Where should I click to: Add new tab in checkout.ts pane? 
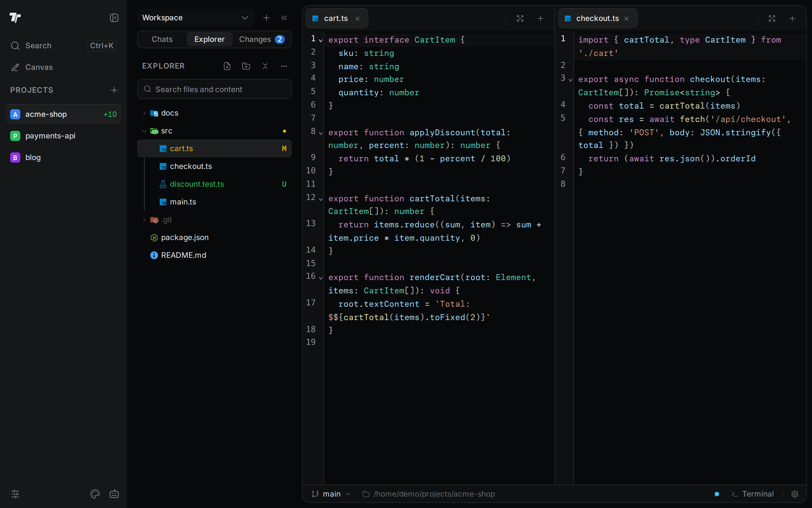pos(793,18)
